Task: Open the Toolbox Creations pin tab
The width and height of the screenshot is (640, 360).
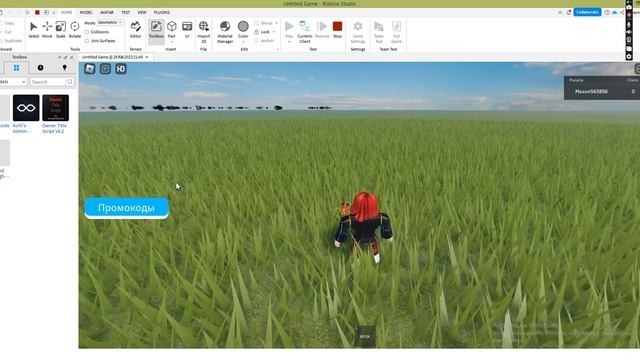Action: point(64,68)
